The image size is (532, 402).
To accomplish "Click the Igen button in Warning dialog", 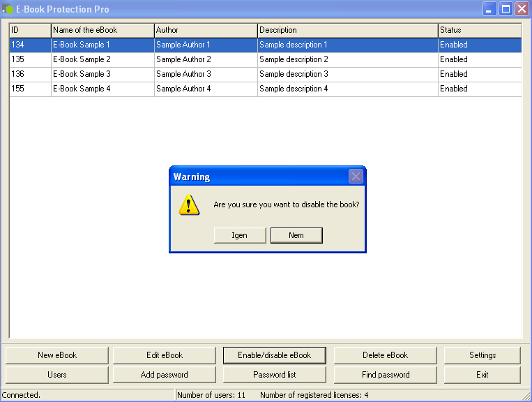I will coord(240,235).
